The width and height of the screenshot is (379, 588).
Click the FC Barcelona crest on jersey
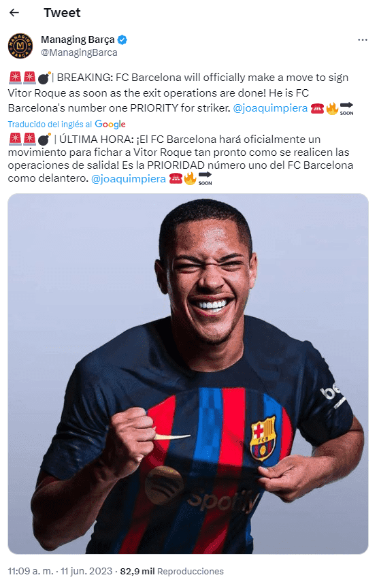(263, 439)
